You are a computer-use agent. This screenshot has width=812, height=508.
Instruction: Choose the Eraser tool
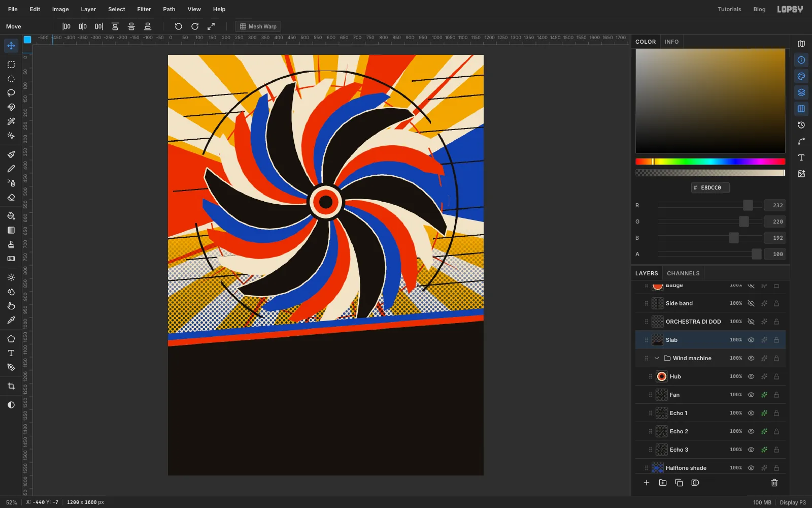[11, 197]
